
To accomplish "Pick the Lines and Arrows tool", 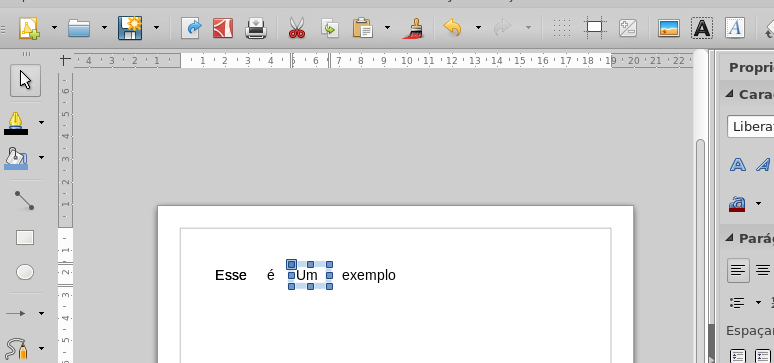I will 16,313.
